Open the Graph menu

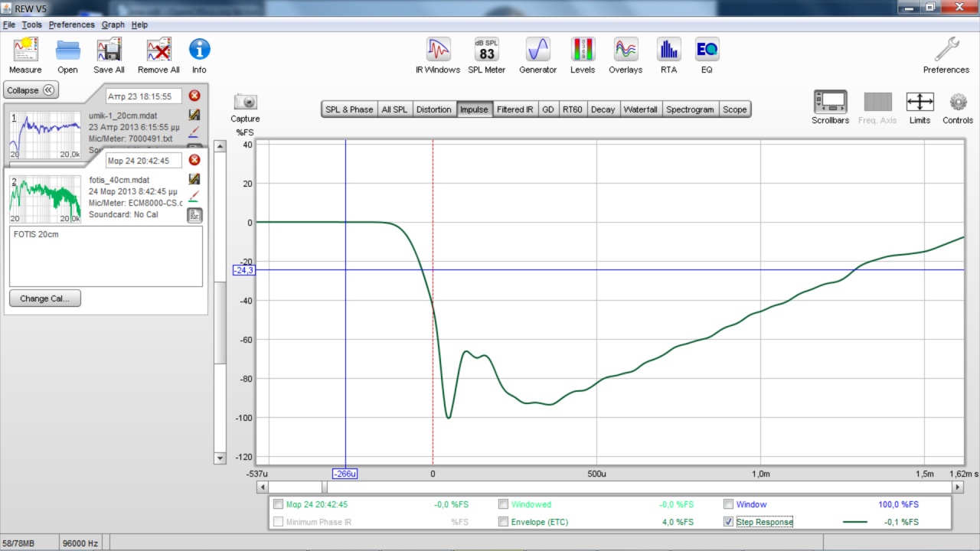point(113,24)
